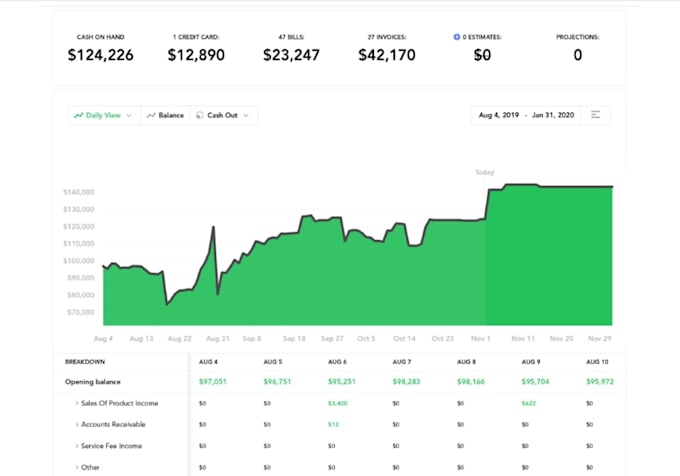This screenshot has width=680, height=476.
Task: Click the Today marker on the chart
Action: coord(485,172)
